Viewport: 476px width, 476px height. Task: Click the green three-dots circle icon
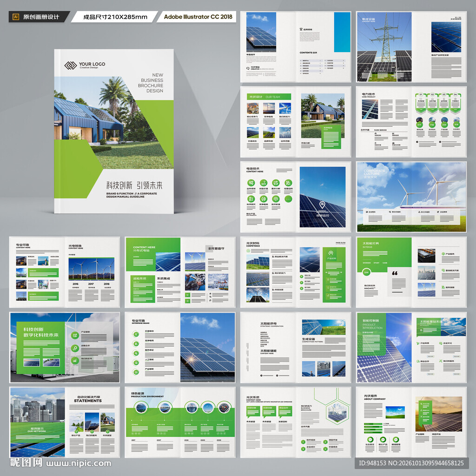coord(288,199)
